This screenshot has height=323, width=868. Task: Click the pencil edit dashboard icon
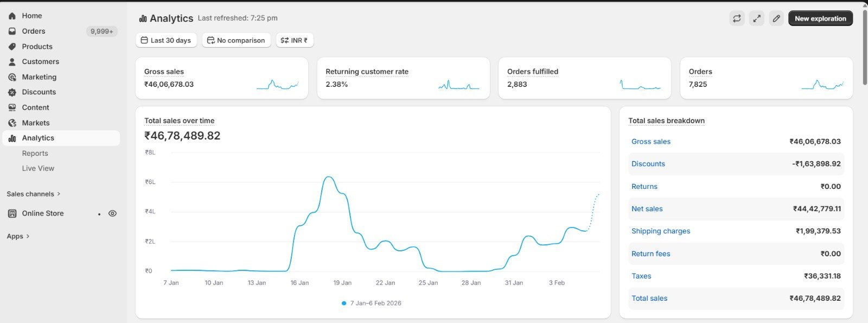776,18
